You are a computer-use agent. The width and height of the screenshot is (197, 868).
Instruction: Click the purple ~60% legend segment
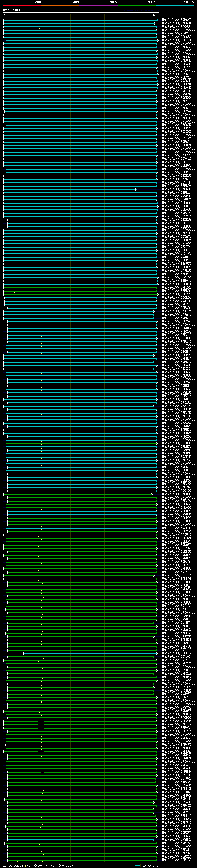click(x=99, y=6)
